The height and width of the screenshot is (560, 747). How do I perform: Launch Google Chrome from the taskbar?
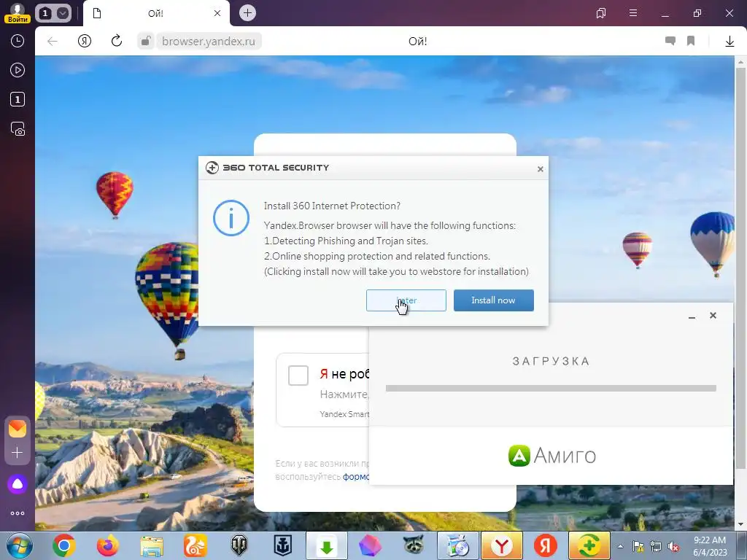(64, 545)
